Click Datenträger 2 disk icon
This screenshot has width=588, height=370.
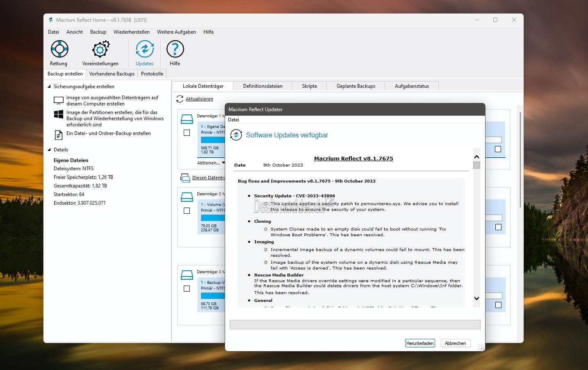(x=187, y=197)
